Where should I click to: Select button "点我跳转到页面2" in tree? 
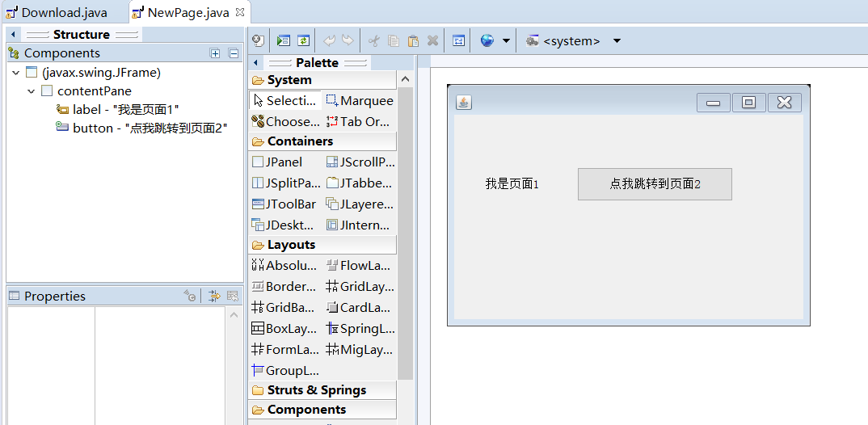(x=142, y=128)
